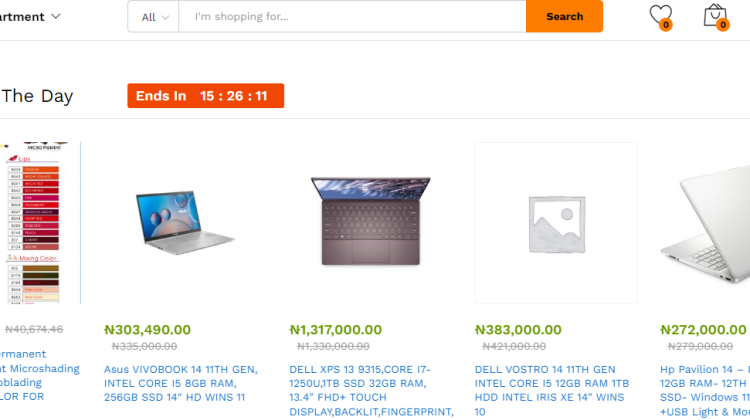Expand the 'All' category dropdown
Image resolution: width=750 pixels, height=420 pixels.
coord(154,17)
